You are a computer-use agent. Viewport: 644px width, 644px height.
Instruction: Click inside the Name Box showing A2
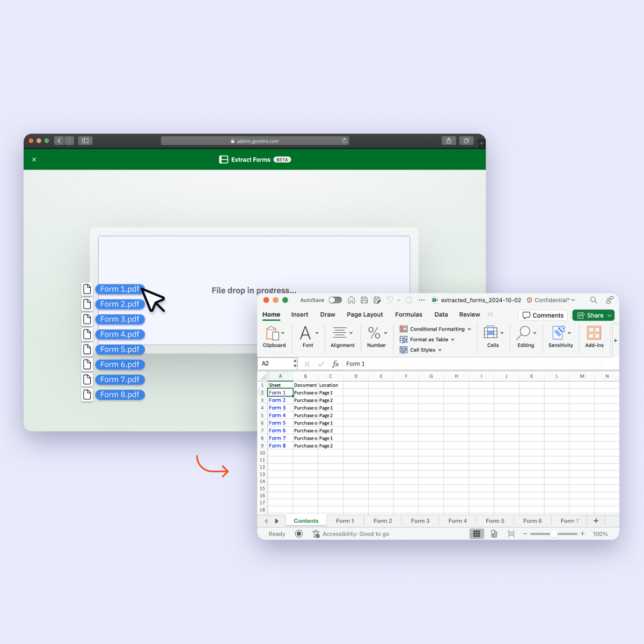pos(275,363)
